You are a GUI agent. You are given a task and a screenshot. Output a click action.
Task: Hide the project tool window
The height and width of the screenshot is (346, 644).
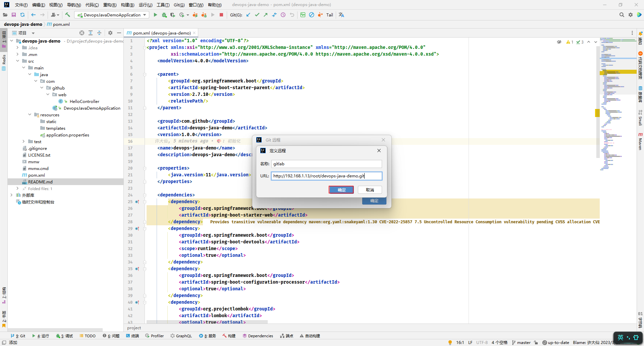[x=119, y=33]
